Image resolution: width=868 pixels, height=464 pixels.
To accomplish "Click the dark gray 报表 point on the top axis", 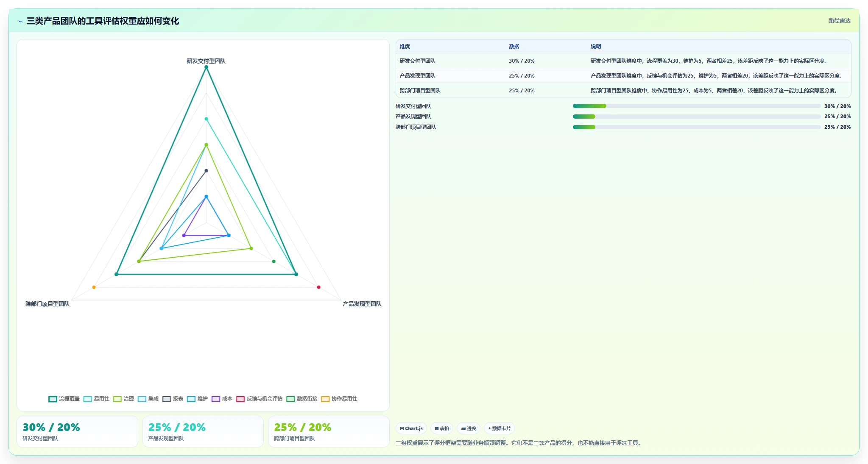I will [x=207, y=171].
